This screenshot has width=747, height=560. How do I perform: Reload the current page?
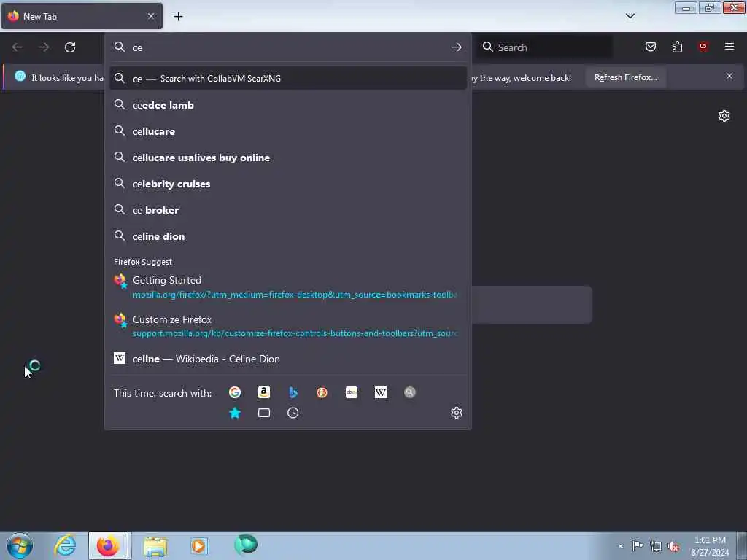pos(70,47)
